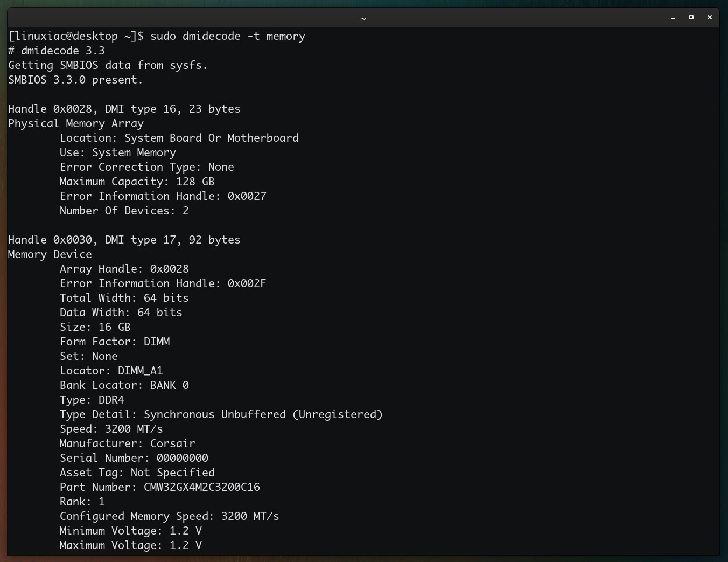Click the Type: DDR4 line
The image size is (728, 562).
click(x=92, y=400)
